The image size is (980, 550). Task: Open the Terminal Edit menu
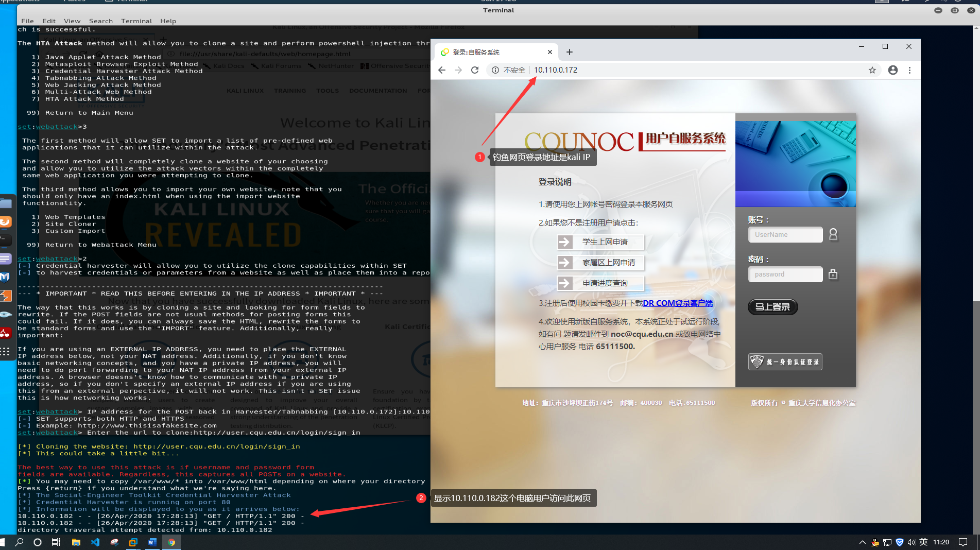[x=49, y=21]
